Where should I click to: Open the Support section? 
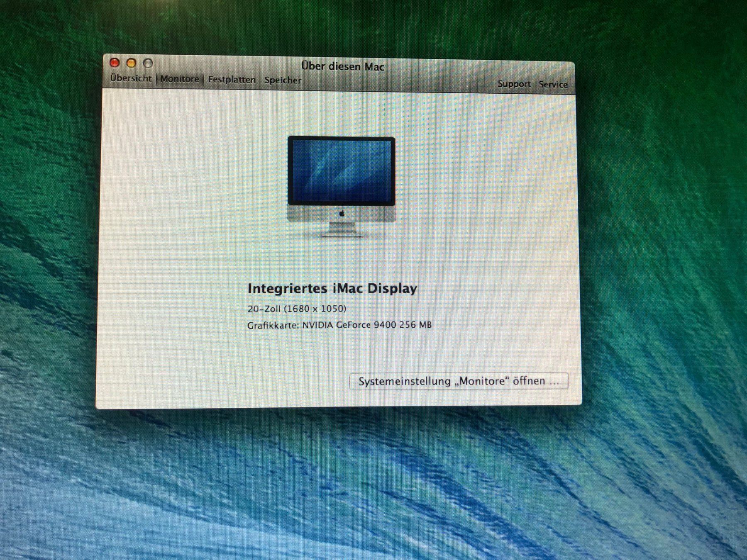coord(514,84)
